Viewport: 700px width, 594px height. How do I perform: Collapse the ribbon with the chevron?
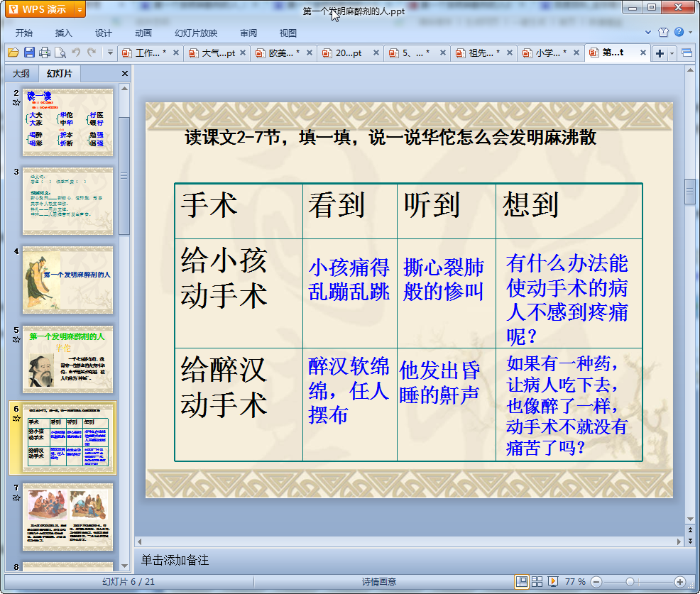click(x=648, y=32)
